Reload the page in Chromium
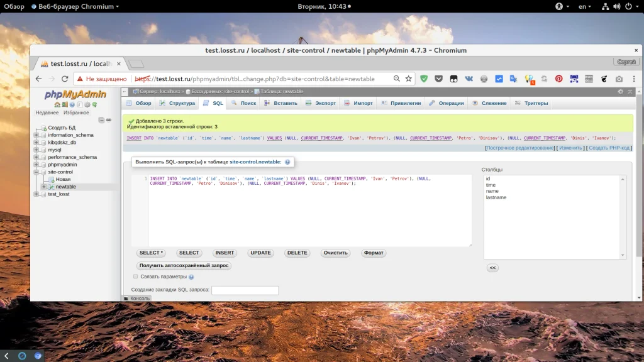Image resolution: width=644 pixels, height=362 pixels. (x=65, y=79)
